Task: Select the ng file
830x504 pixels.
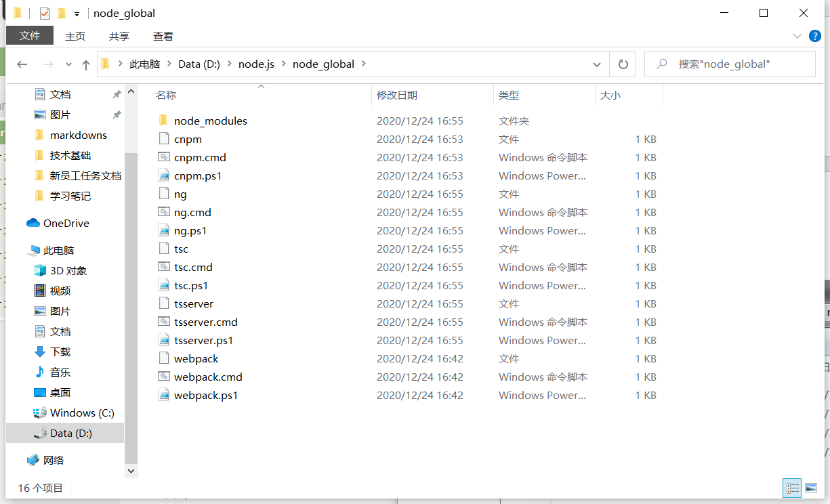Action: 180,194
